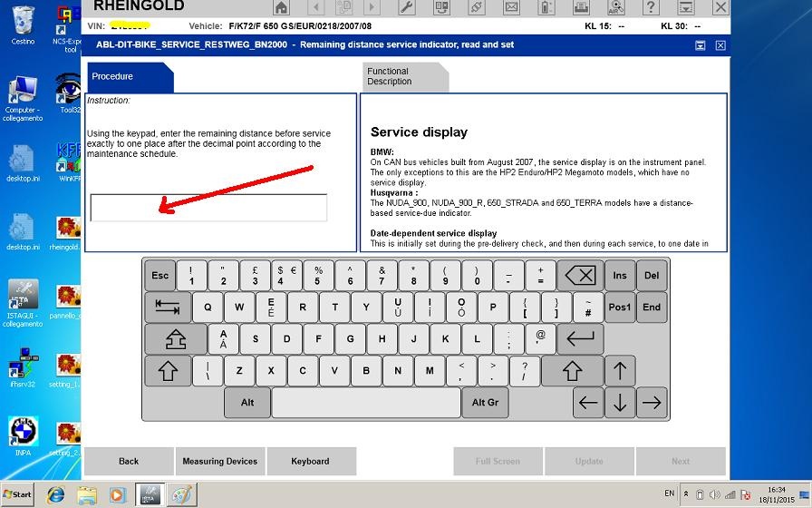
Task: Open the vehicle test overview icon beside wrench
Action: [x=441, y=7]
